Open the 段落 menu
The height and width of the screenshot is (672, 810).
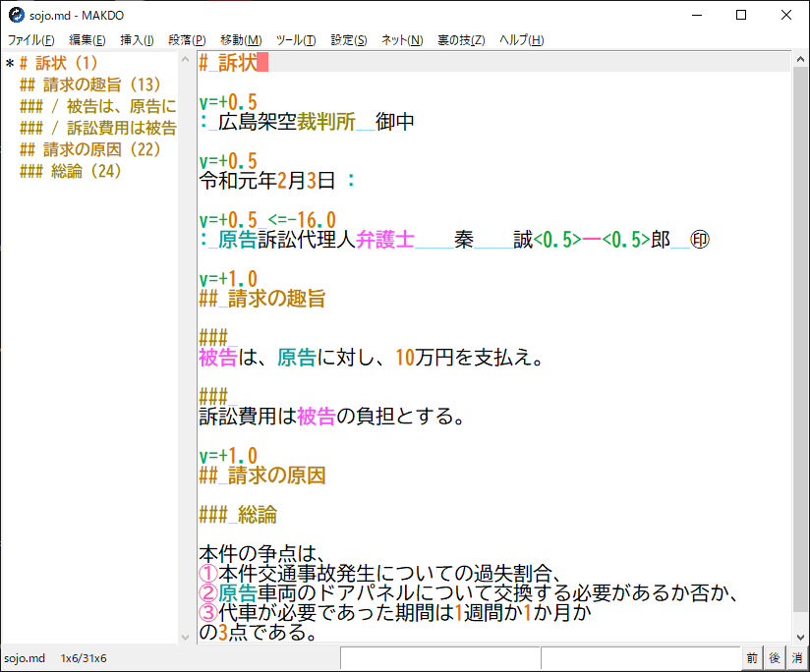tap(187, 39)
